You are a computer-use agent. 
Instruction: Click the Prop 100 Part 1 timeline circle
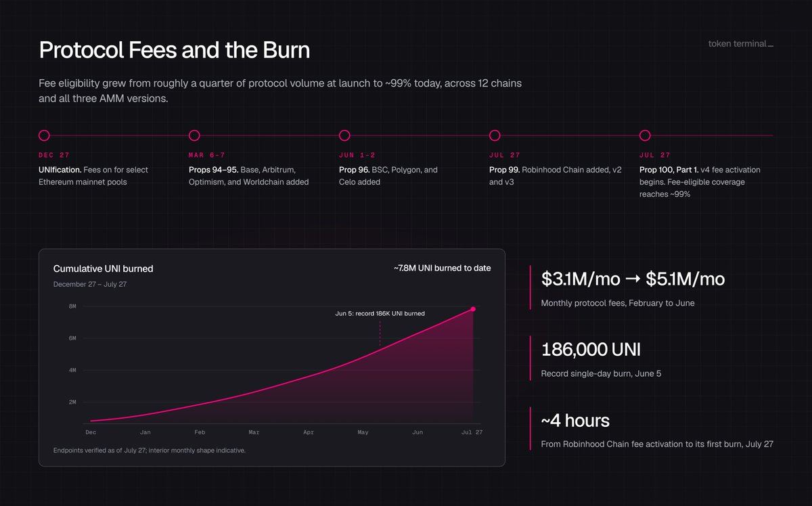645,135
